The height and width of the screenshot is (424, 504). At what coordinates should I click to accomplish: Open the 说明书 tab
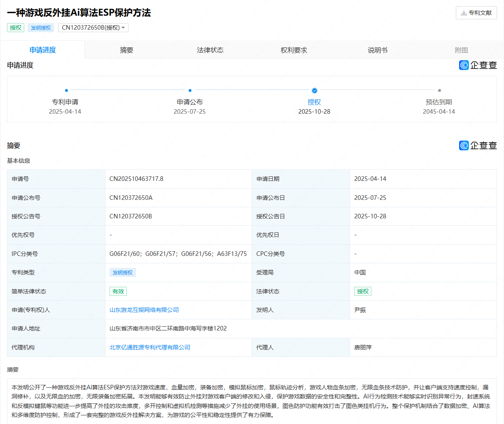click(377, 49)
